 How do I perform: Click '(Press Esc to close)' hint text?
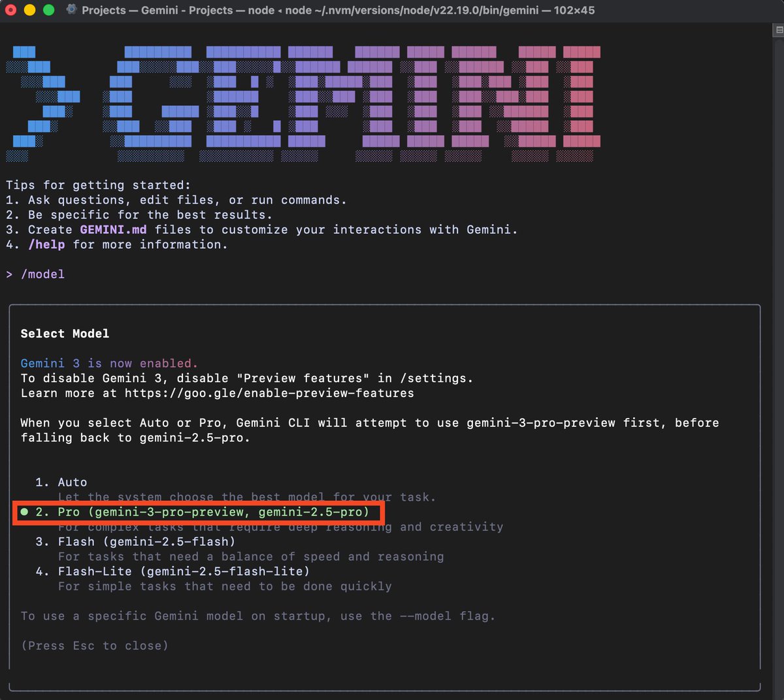pos(95,646)
